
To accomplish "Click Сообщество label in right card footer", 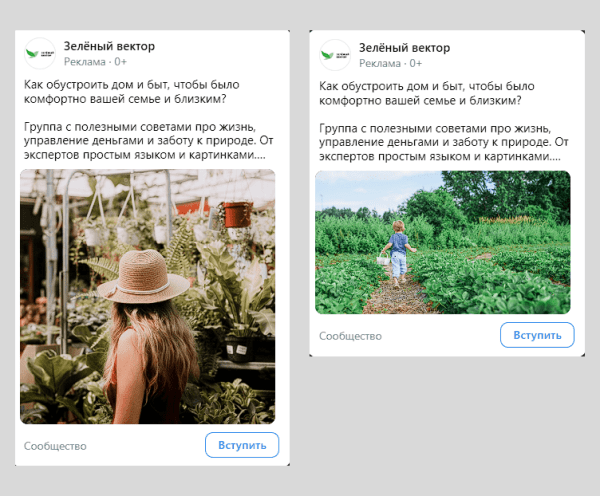I will [350, 336].
